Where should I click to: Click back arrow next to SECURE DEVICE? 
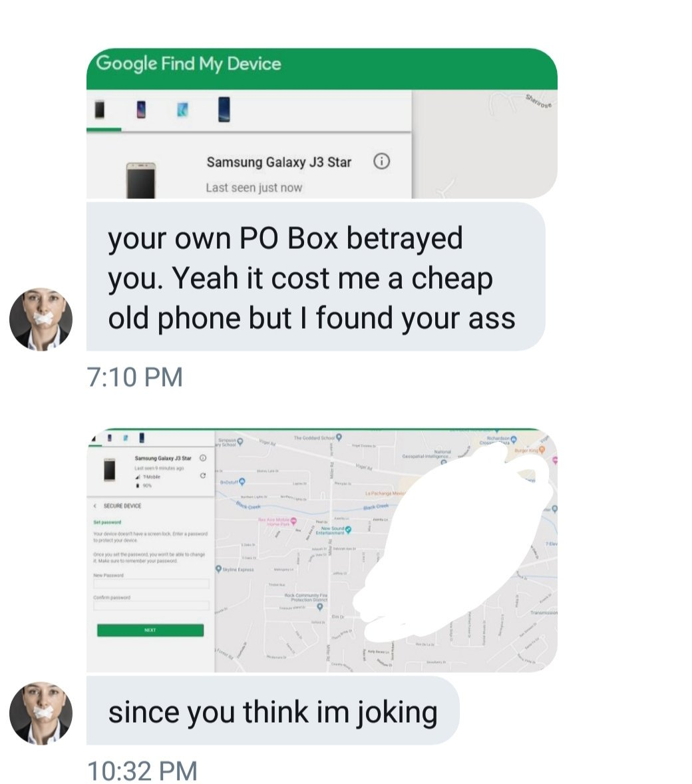[96, 506]
